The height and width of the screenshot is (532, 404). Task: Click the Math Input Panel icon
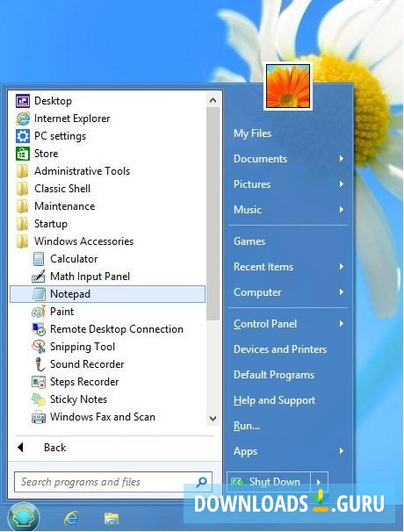click(39, 277)
